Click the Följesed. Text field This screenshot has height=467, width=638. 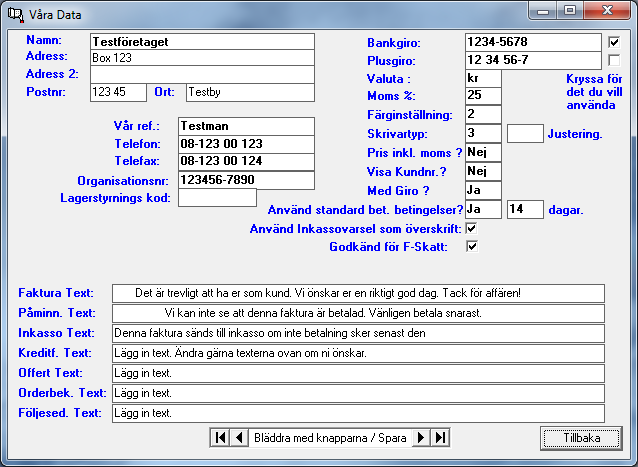pos(358,413)
